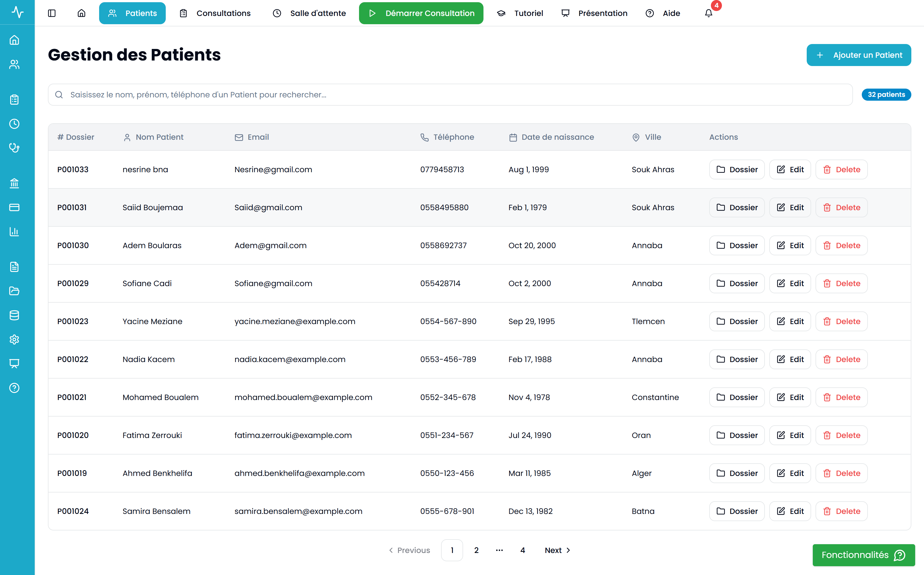This screenshot has width=924, height=575.
Task: Select the home icon in the sidebar
Action: click(14, 40)
